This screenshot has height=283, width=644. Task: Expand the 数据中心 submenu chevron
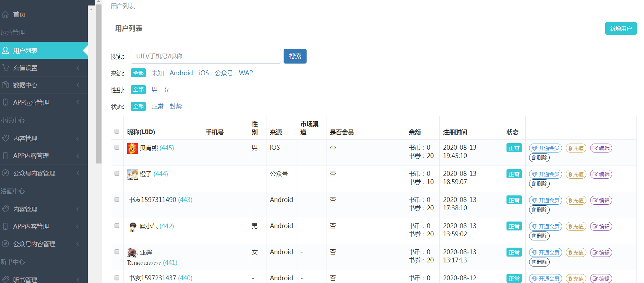pos(78,85)
